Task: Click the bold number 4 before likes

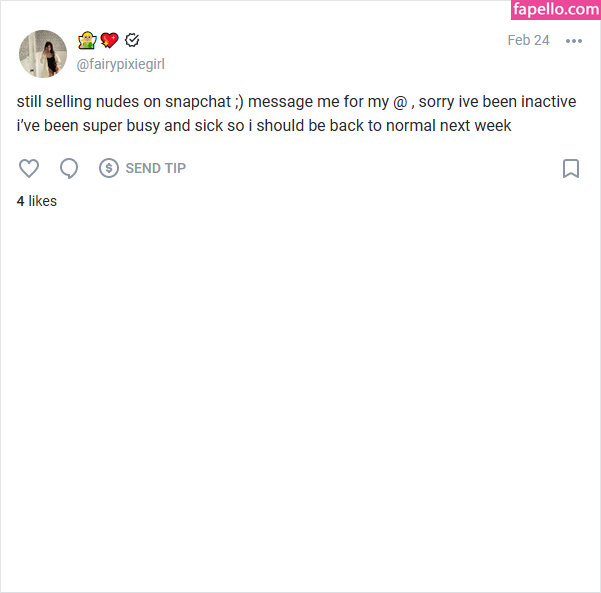Action: coord(20,201)
